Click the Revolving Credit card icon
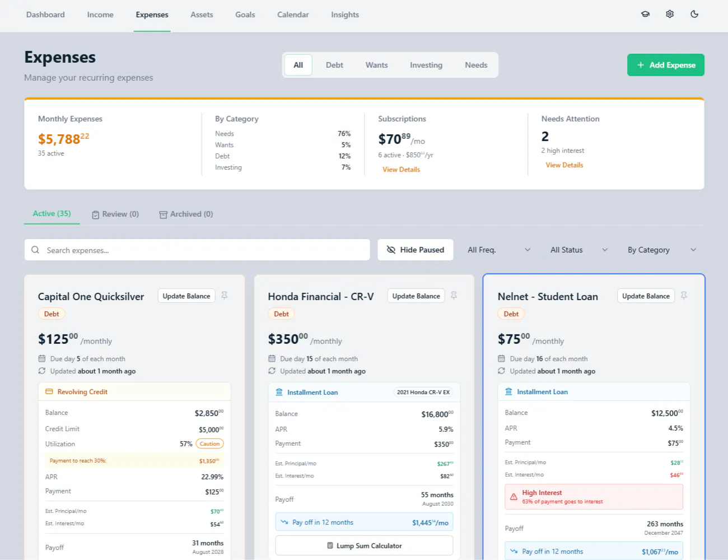 (x=49, y=392)
